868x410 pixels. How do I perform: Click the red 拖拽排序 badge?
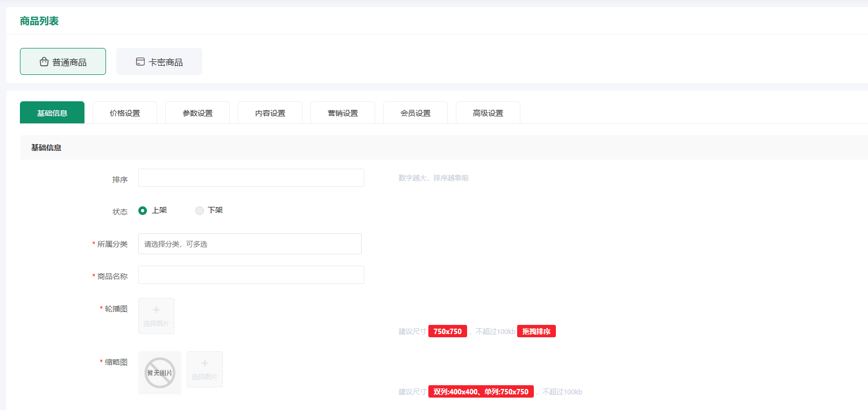536,331
